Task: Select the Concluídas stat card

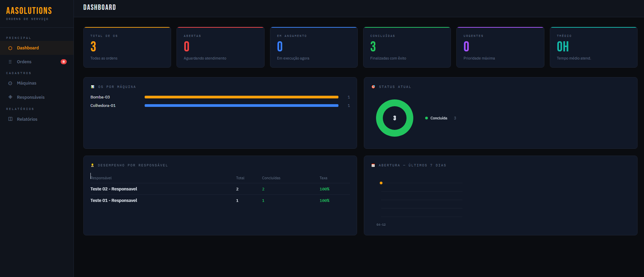Action: (x=407, y=47)
